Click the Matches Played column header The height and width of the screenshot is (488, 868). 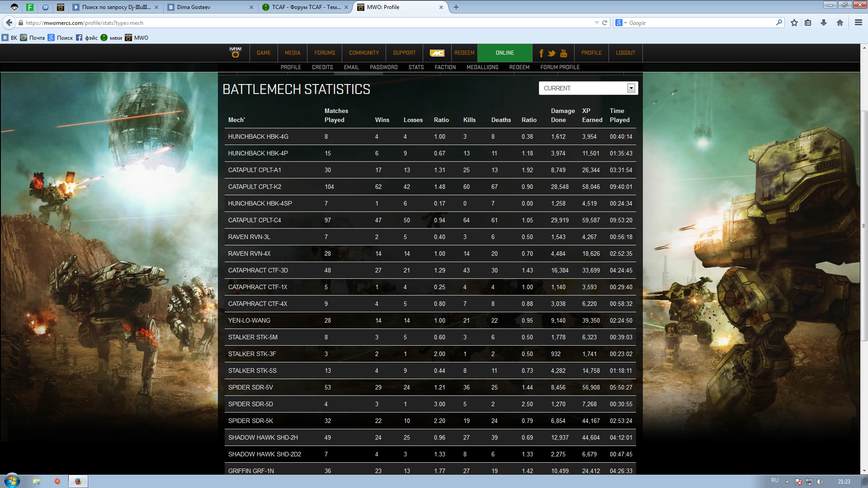pos(336,115)
